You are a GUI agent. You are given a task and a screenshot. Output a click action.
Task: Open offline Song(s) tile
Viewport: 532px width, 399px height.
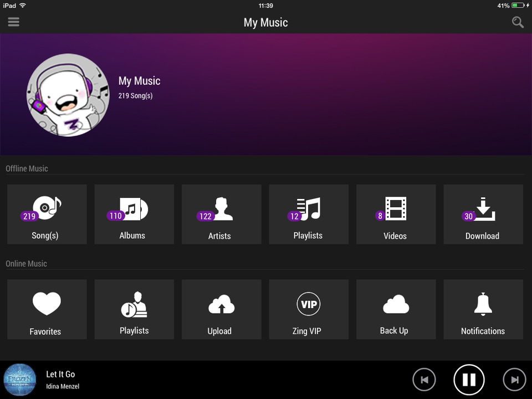pyautogui.click(x=47, y=214)
